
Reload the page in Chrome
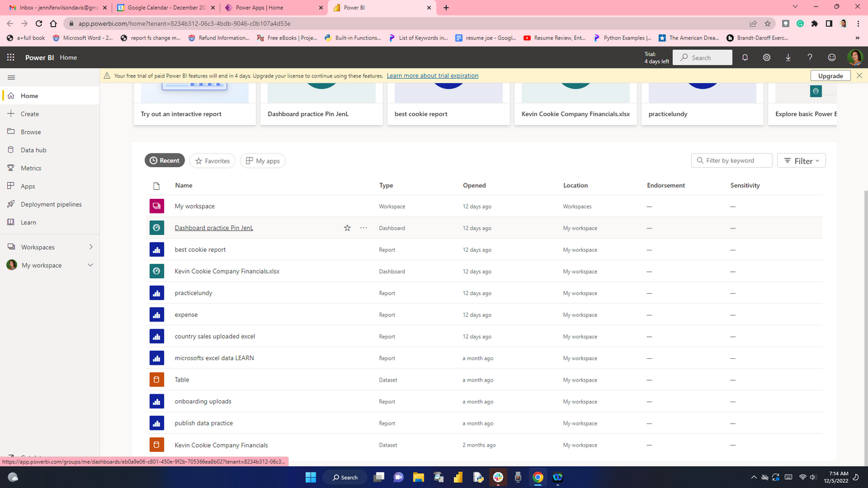pyautogui.click(x=39, y=24)
